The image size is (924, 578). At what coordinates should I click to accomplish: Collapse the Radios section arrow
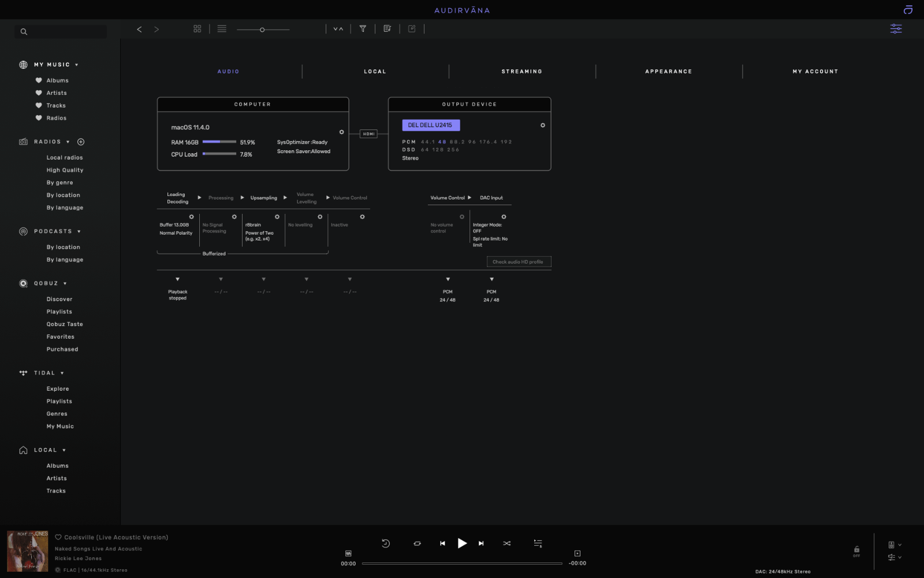click(x=68, y=142)
